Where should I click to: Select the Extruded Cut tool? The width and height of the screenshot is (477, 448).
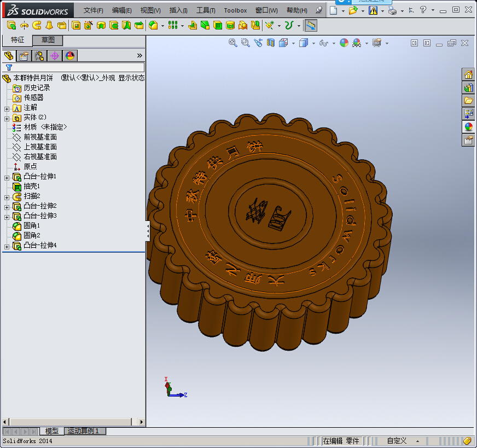point(76,26)
